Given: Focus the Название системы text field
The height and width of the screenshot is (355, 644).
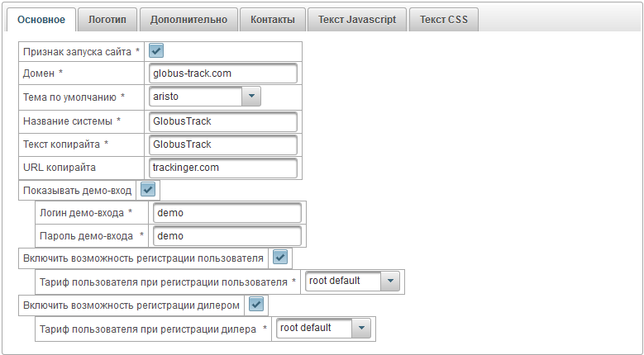Looking at the screenshot, I should [x=222, y=121].
